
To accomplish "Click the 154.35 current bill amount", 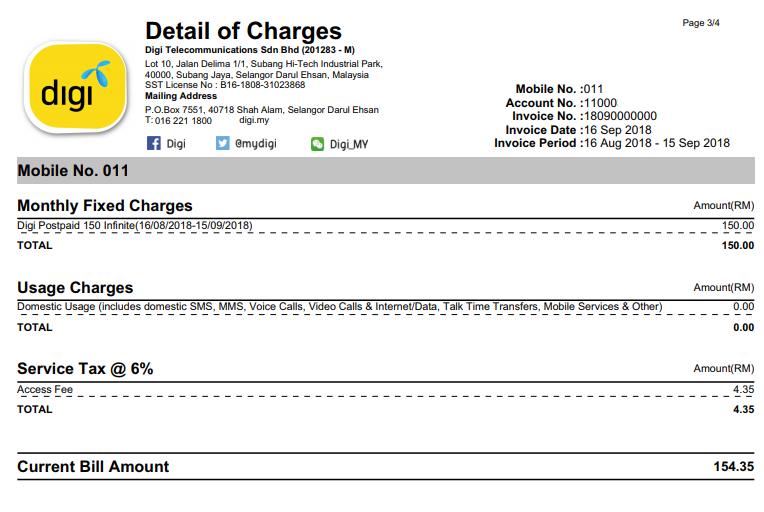I will click(734, 467).
